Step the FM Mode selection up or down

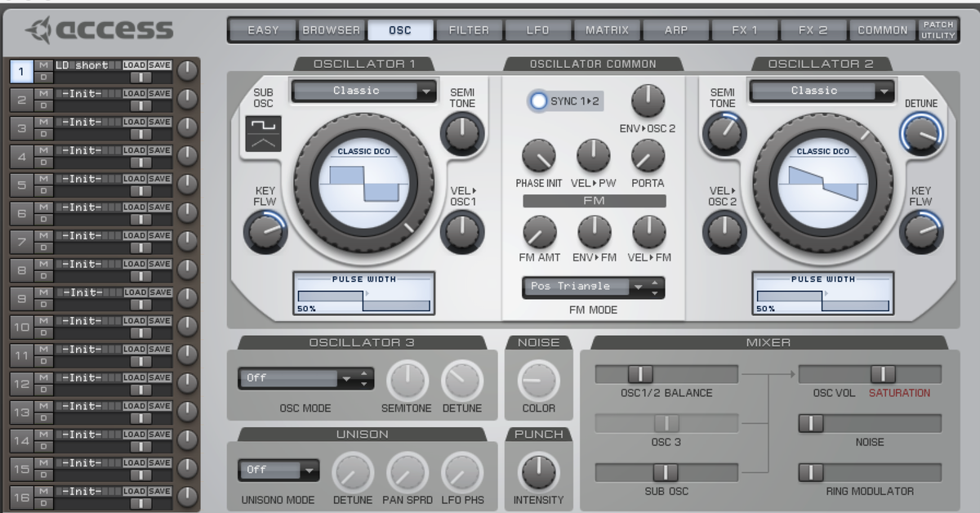coord(655,287)
